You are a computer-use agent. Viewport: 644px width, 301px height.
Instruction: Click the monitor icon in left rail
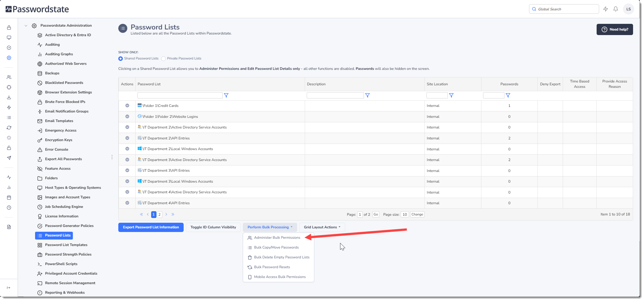click(x=9, y=38)
